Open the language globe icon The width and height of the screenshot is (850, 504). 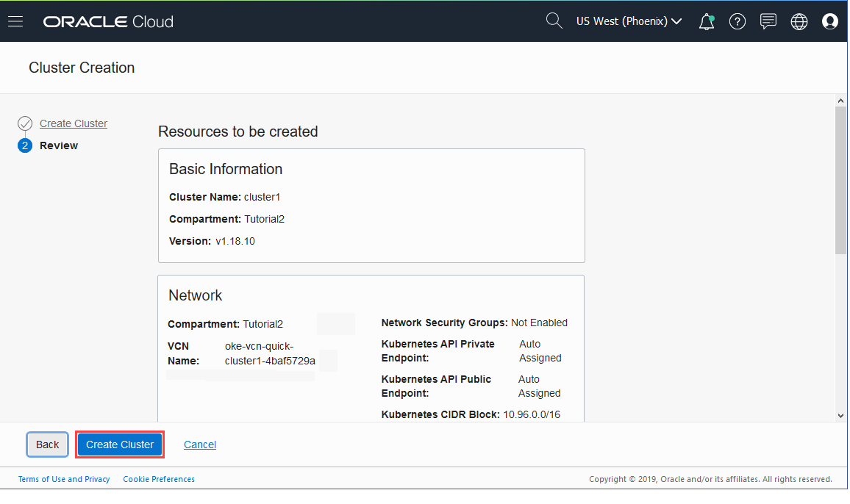[799, 21]
